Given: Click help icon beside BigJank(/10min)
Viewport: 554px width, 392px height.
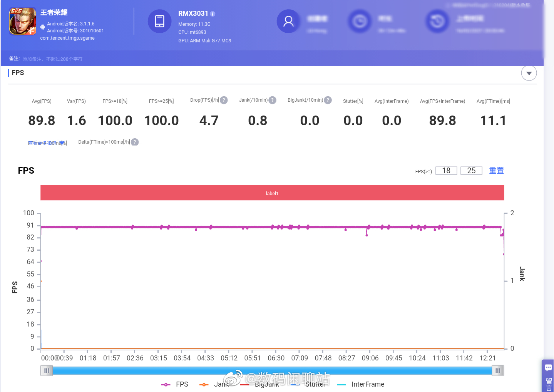Looking at the screenshot, I should pos(328,100).
